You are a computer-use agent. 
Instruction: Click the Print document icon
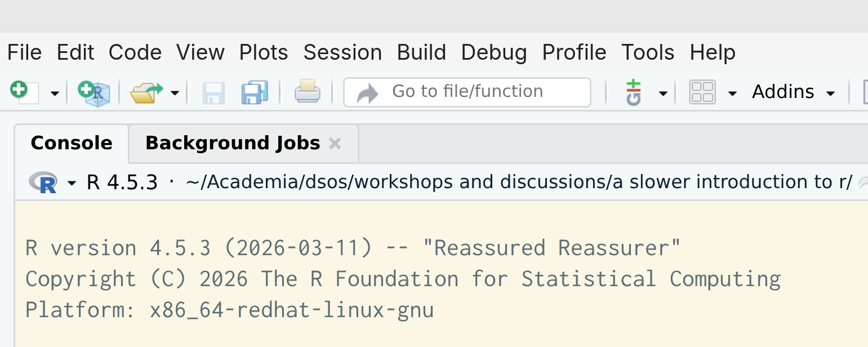coord(308,92)
